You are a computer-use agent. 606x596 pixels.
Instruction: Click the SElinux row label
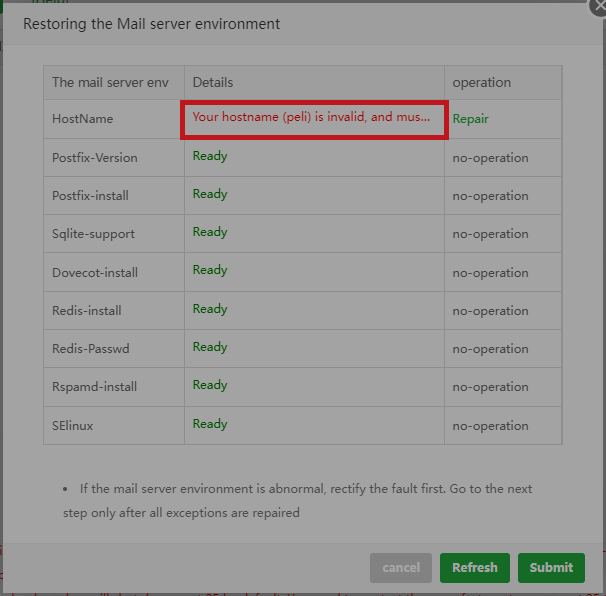(x=73, y=426)
